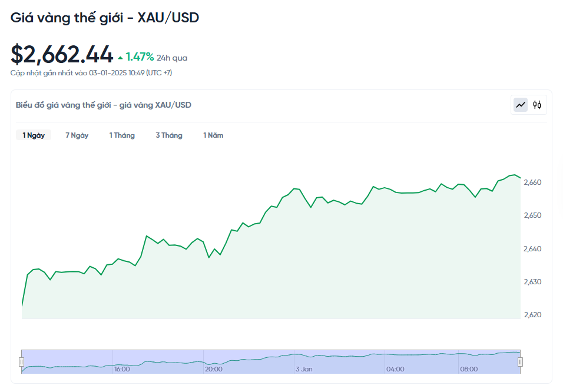Click the 16:00 mark on navigator timeline
Image resolution: width=563 pixels, height=392 pixels.
click(x=122, y=369)
